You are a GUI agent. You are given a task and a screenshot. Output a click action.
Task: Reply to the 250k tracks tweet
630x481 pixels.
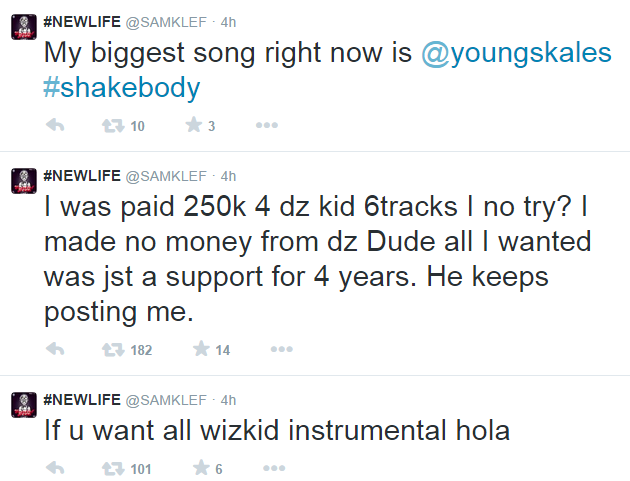click(56, 349)
